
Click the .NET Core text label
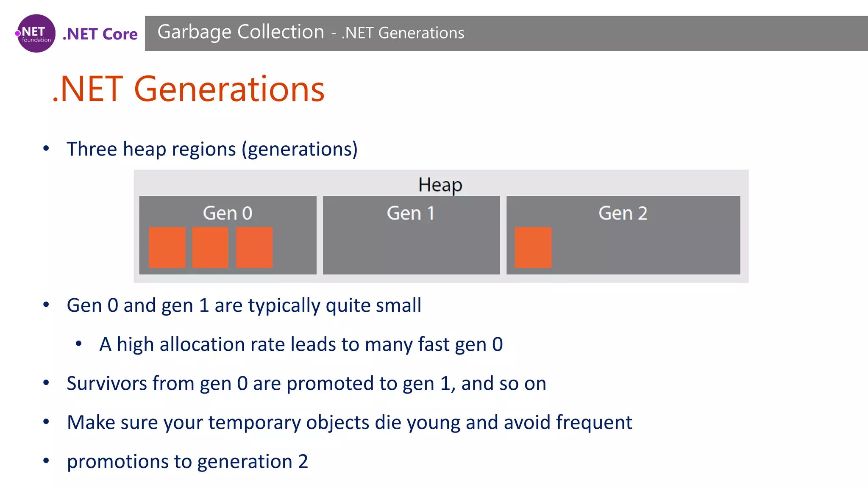(100, 34)
